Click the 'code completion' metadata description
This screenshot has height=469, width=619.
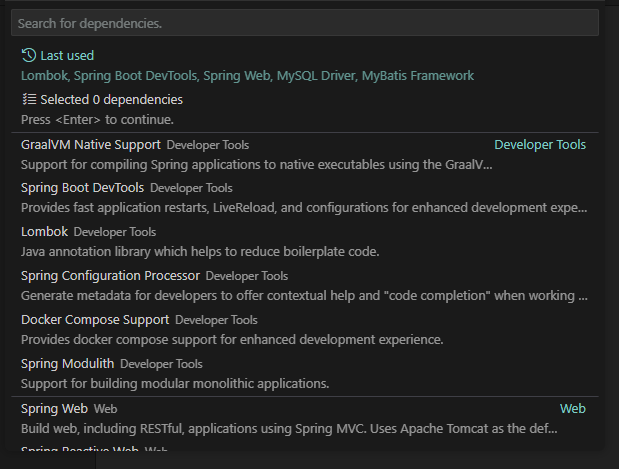pyautogui.click(x=304, y=296)
